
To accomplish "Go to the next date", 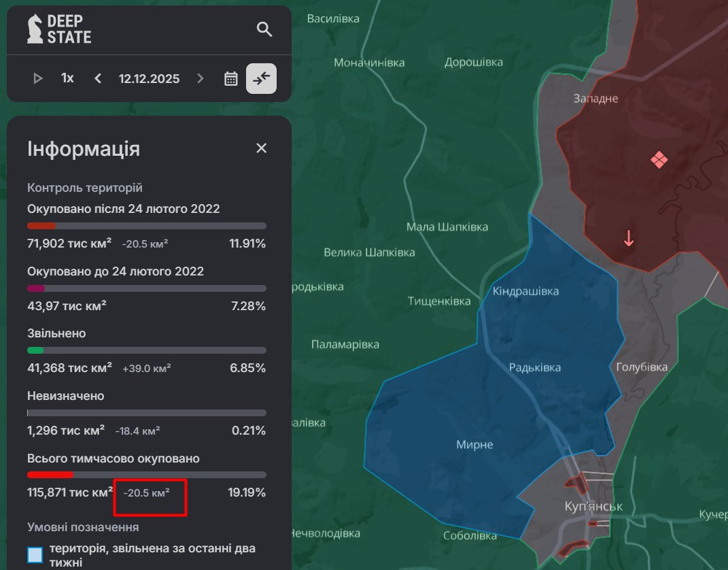I will tap(200, 78).
